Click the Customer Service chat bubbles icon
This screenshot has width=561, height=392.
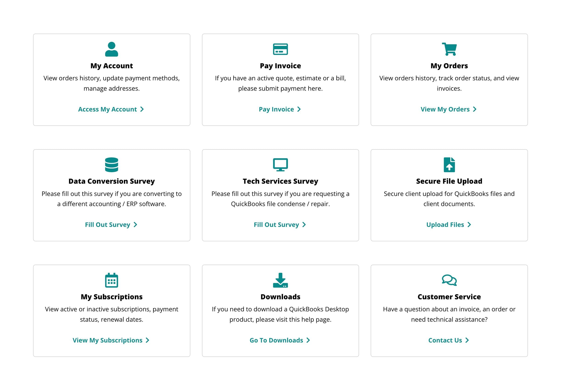[449, 280]
